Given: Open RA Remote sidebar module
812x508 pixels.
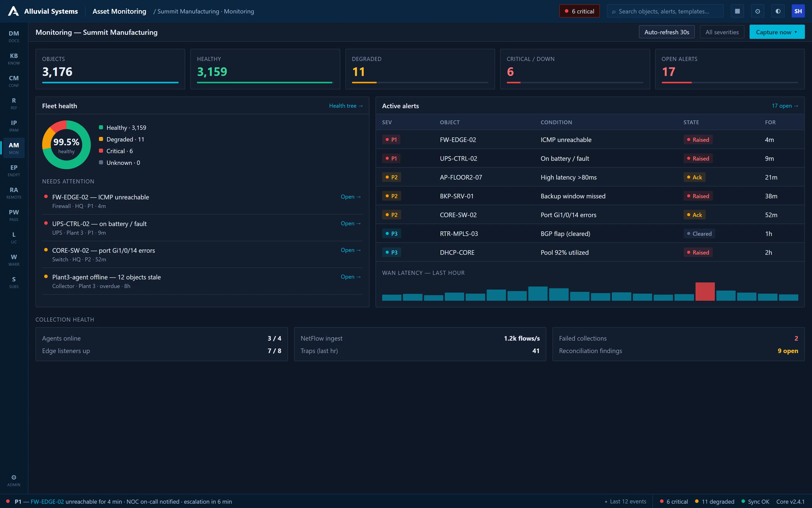Looking at the screenshot, I should point(14,193).
